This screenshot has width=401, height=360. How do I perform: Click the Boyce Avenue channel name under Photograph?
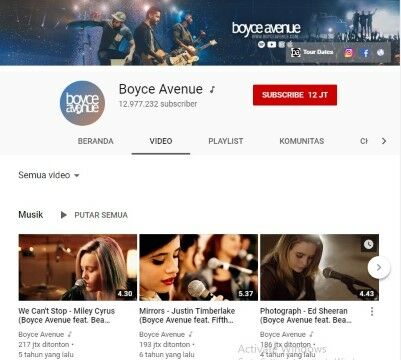click(283, 334)
